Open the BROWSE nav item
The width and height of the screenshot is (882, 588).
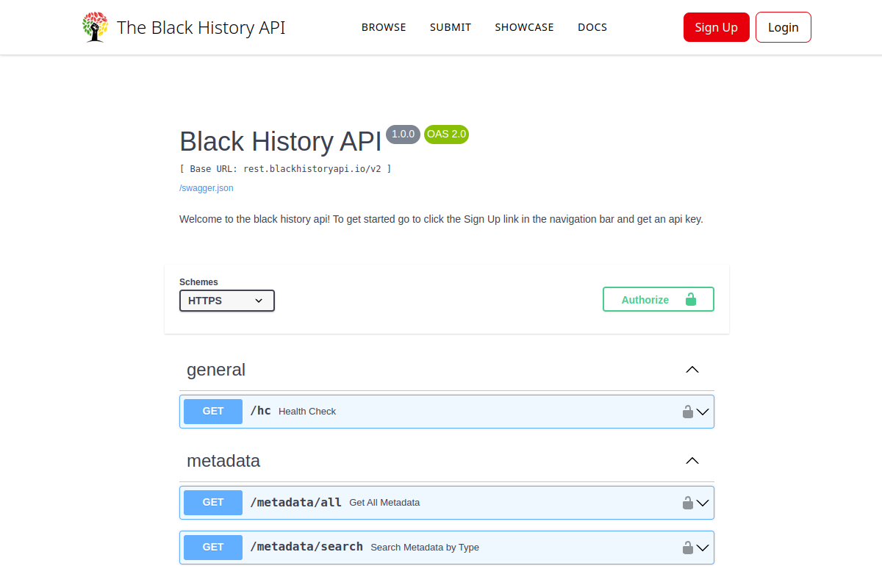[x=384, y=27]
